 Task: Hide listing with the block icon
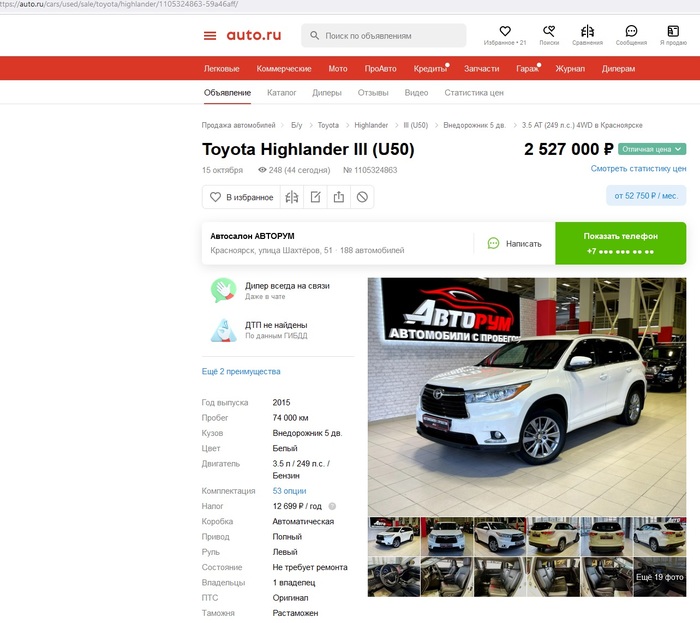(362, 197)
